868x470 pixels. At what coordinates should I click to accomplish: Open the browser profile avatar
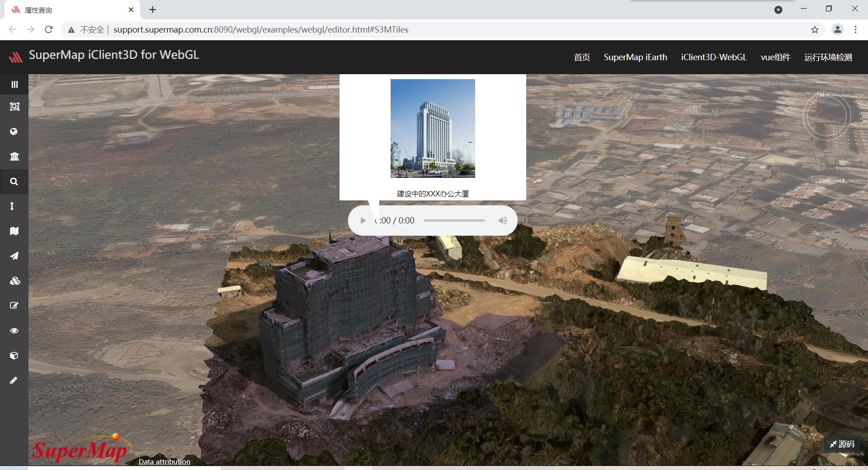[x=837, y=30]
